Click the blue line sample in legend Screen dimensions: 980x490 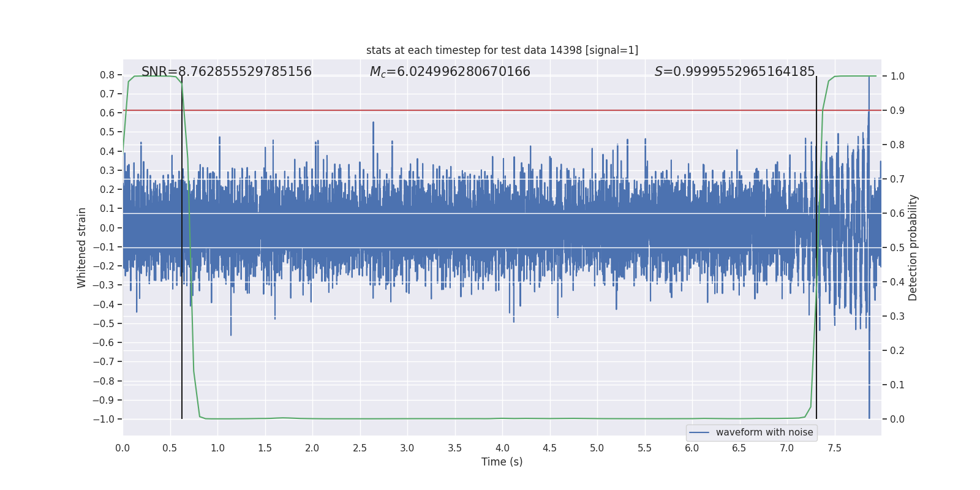click(699, 432)
